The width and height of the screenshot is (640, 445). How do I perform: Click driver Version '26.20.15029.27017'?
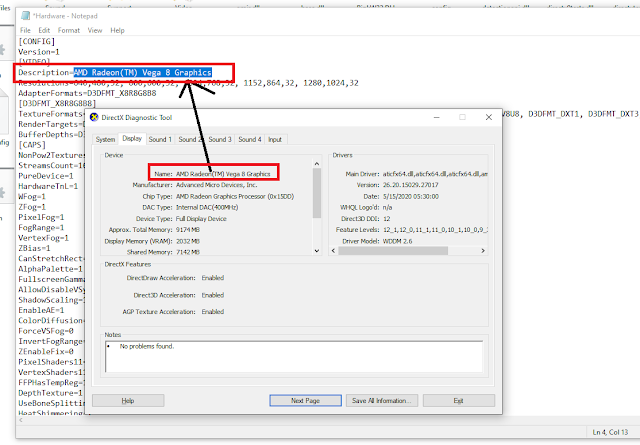pyautogui.click(x=411, y=185)
